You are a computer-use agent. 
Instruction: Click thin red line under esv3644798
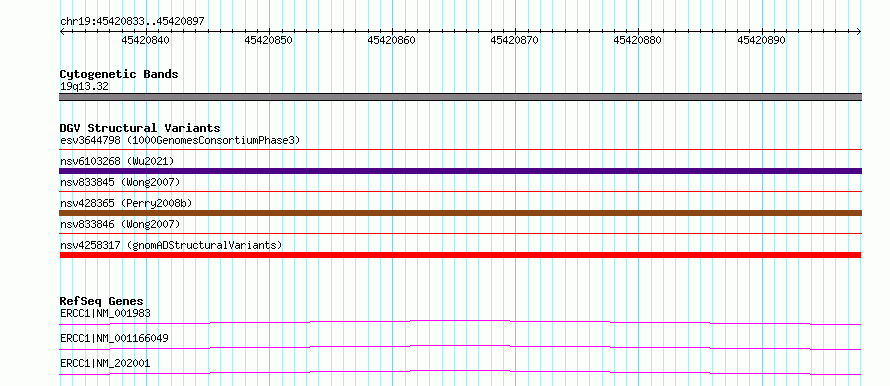coord(461,150)
